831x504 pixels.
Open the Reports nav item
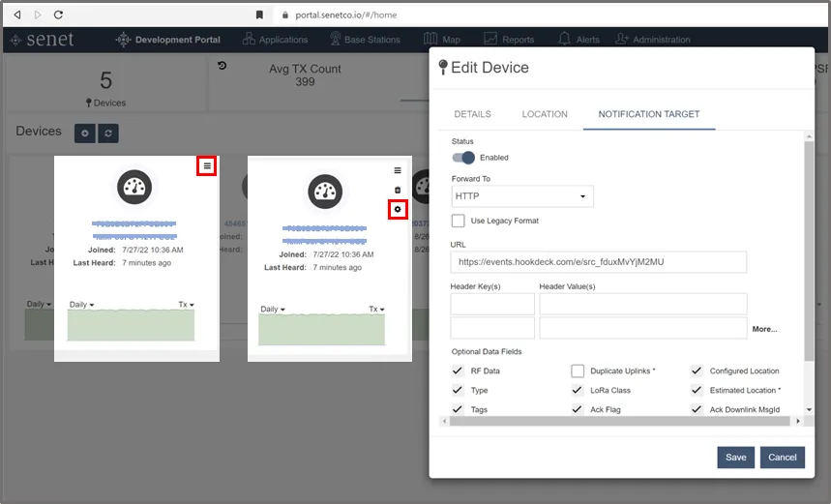click(x=509, y=40)
